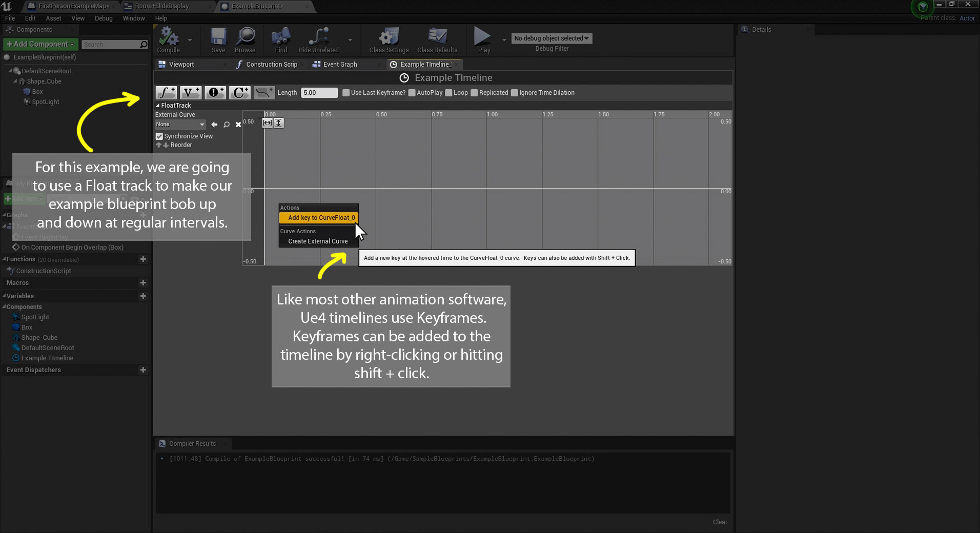Collapse the FloatTrack section
The width and height of the screenshot is (980, 533).
[x=157, y=106]
